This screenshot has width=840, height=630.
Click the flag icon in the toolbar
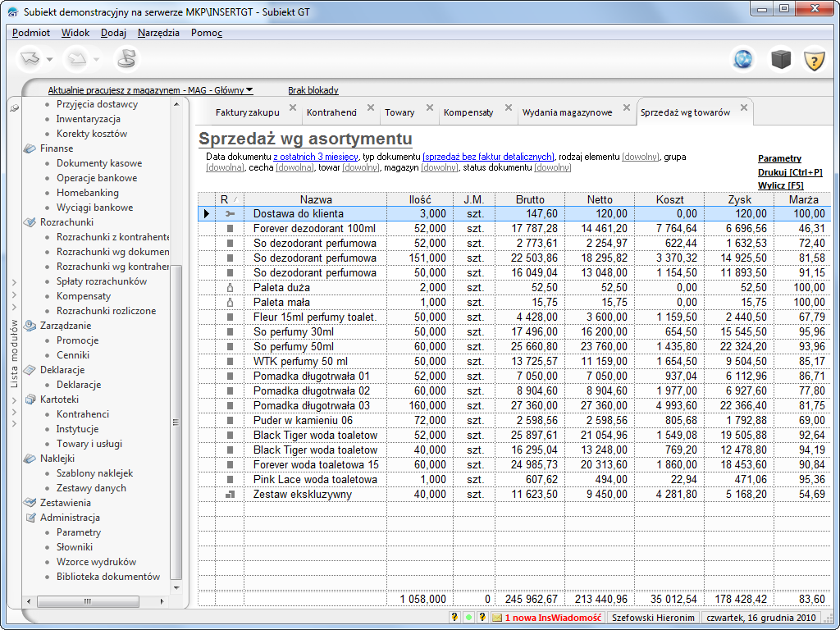coord(126,59)
